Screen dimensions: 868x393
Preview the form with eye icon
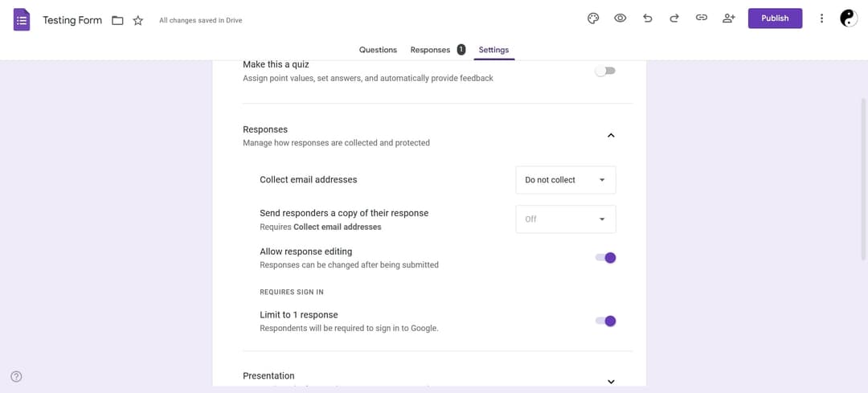620,18
